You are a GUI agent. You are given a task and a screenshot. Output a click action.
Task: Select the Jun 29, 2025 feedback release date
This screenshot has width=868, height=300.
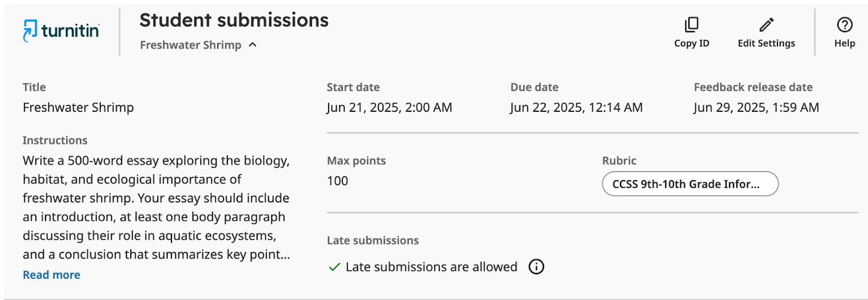756,107
